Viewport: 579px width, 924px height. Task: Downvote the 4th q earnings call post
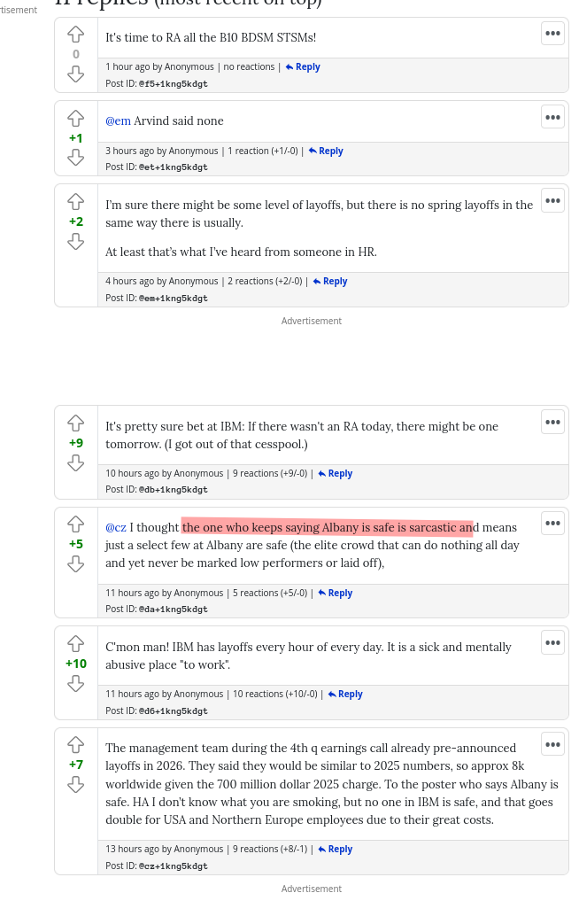75,784
